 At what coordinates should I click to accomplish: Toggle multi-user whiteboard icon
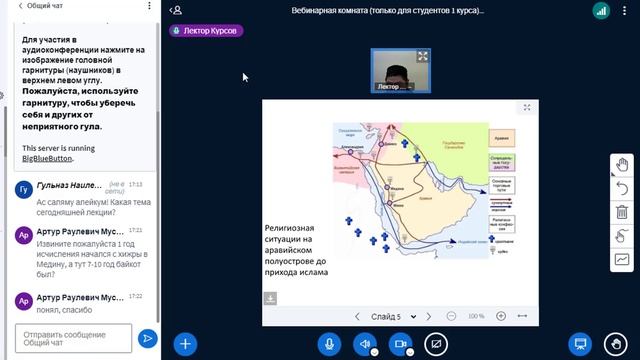622,259
